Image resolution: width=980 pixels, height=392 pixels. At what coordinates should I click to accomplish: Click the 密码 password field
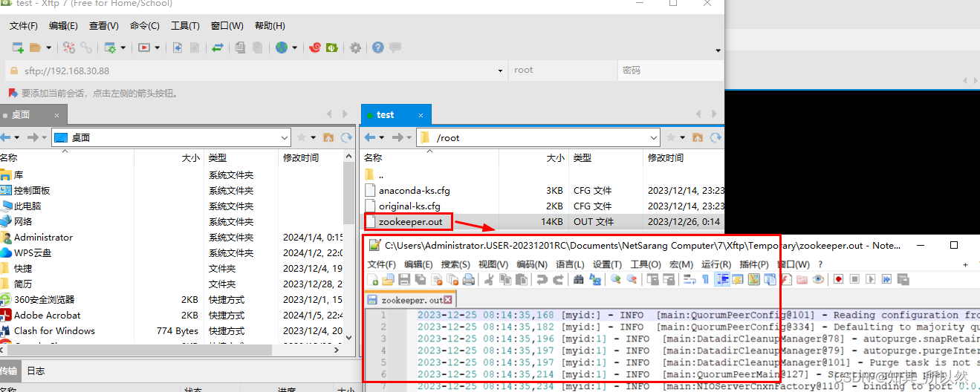[x=670, y=71]
